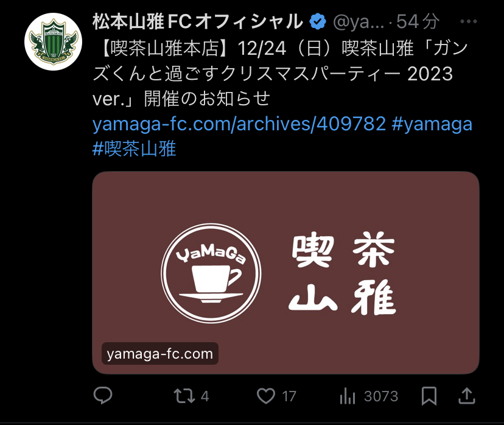The width and height of the screenshot is (504, 425).
Task: View analytics bar chart icon
Action: click(x=348, y=396)
